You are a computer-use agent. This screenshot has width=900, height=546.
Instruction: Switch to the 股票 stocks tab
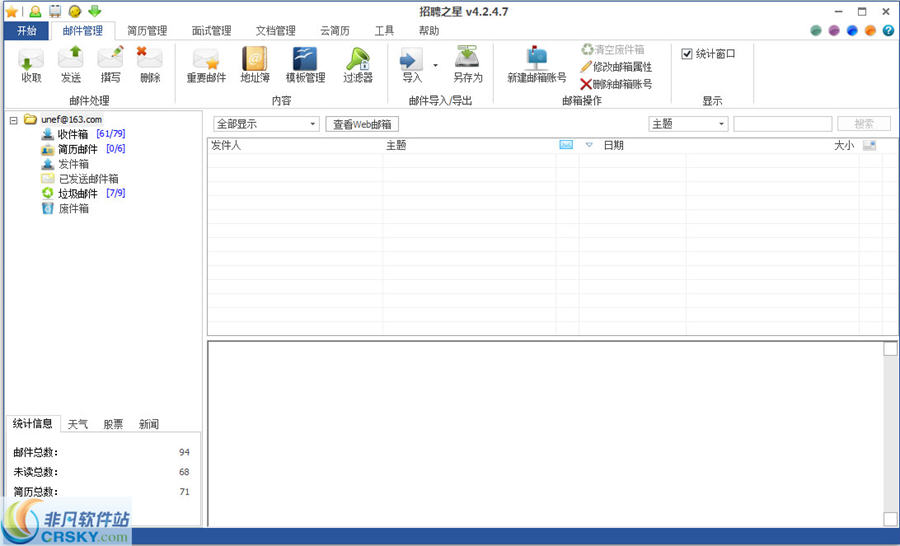(x=113, y=424)
